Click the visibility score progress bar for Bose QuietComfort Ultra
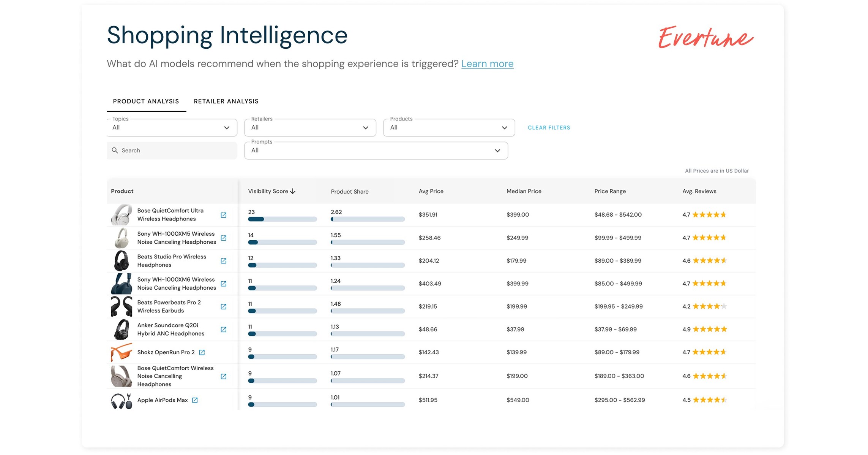868x455 pixels. pos(282,219)
